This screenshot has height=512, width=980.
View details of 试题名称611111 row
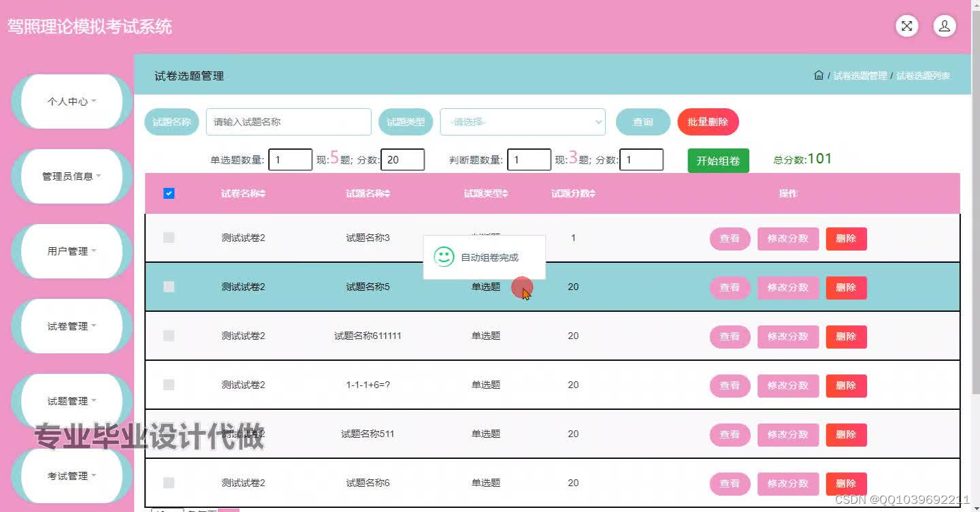(730, 337)
